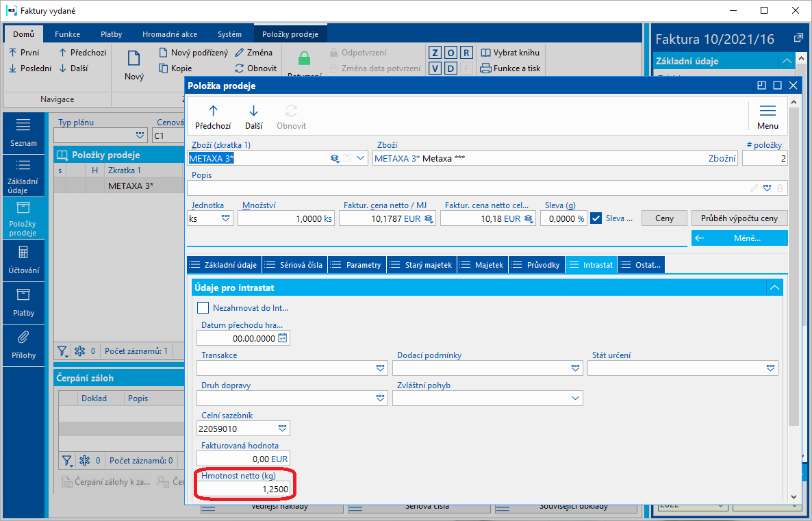Click Vybrat knihu
The image size is (812, 521).
[510, 52]
